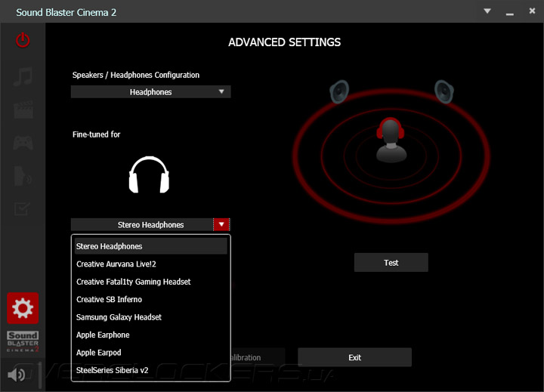Click the Test button
The height and width of the screenshot is (392, 544).
(x=391, y=263)
